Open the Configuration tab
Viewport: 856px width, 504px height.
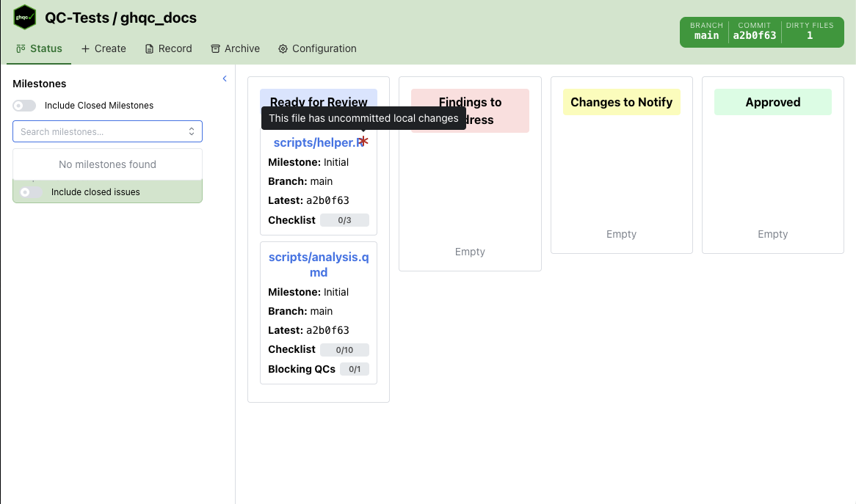[317, 48]
